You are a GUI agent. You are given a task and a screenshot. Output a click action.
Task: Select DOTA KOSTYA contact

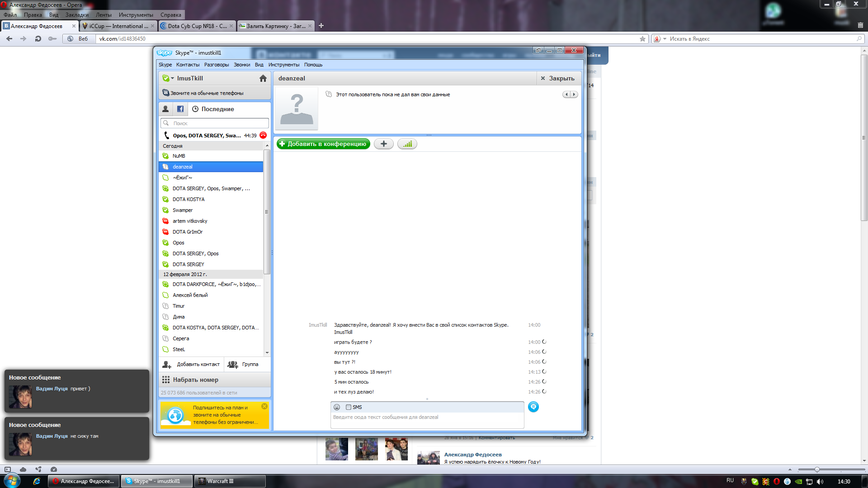pyautogui.click(x=211, y=199)
